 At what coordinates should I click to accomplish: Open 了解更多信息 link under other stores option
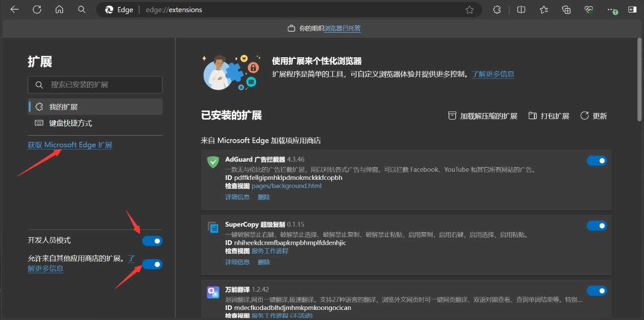click(x=45, y=268)
